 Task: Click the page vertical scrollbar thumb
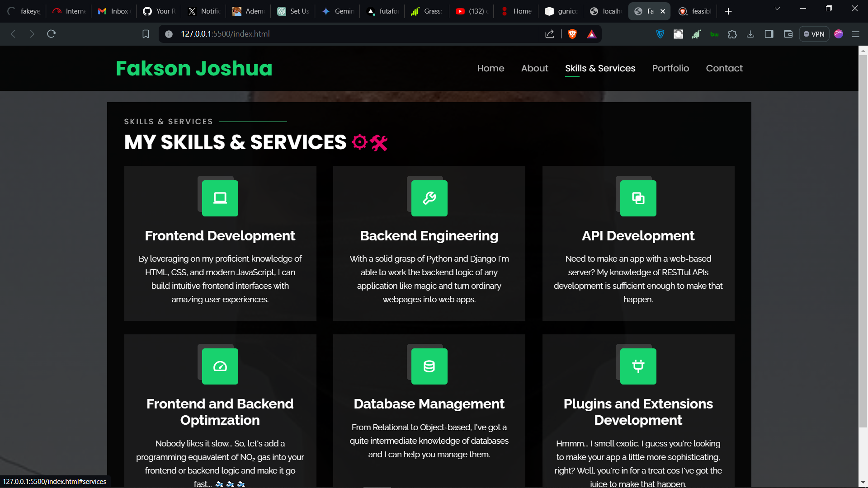[x=863, y=241]
